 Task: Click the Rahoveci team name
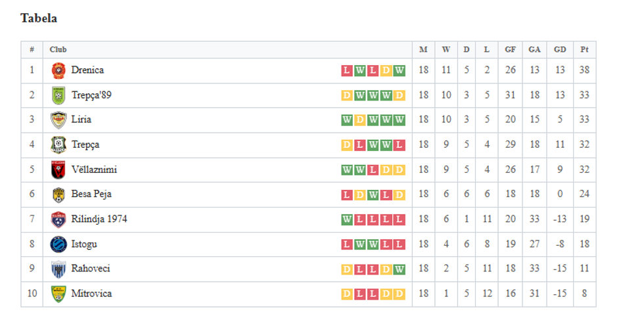click(91, 269)
